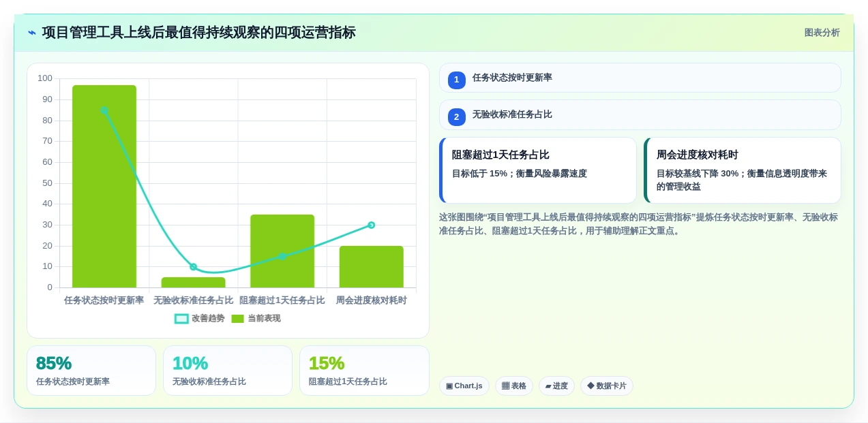Click the Chart.js tag
The width and height of the screenshot is (868, 423).
(x=464, y=386)
